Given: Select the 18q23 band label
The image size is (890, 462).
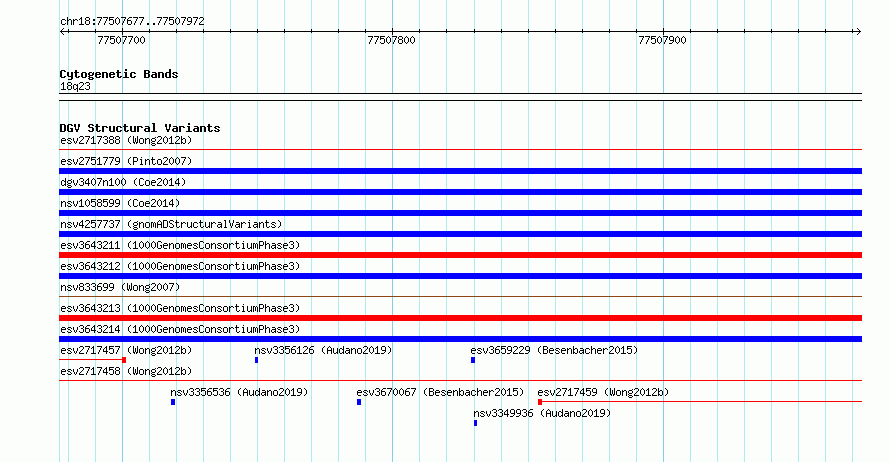Looking at the screenshot, I should click(x=75, y=86).
